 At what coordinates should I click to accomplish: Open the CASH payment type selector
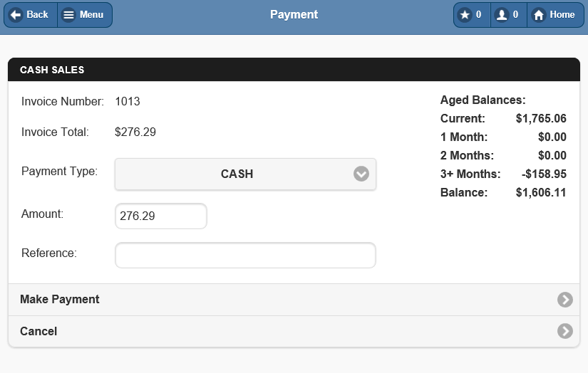(237, 174)
